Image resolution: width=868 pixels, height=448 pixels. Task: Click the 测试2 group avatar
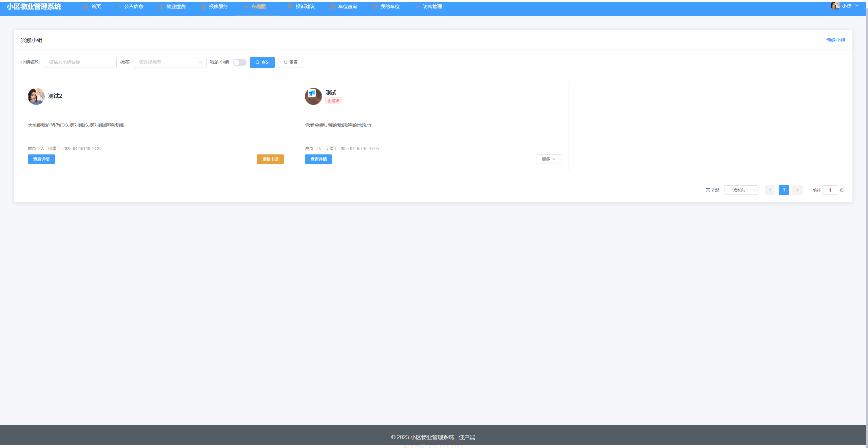pyautogui.click(x=36, y=96)
